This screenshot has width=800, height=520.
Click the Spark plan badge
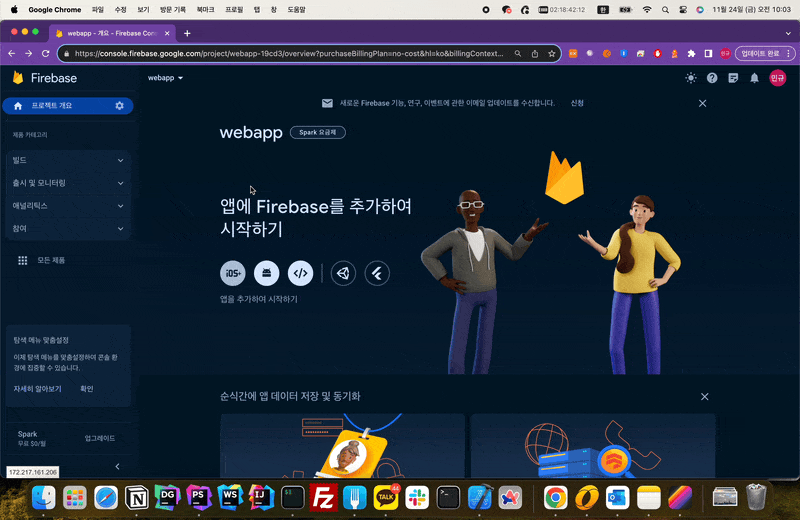tap(317, 132)
